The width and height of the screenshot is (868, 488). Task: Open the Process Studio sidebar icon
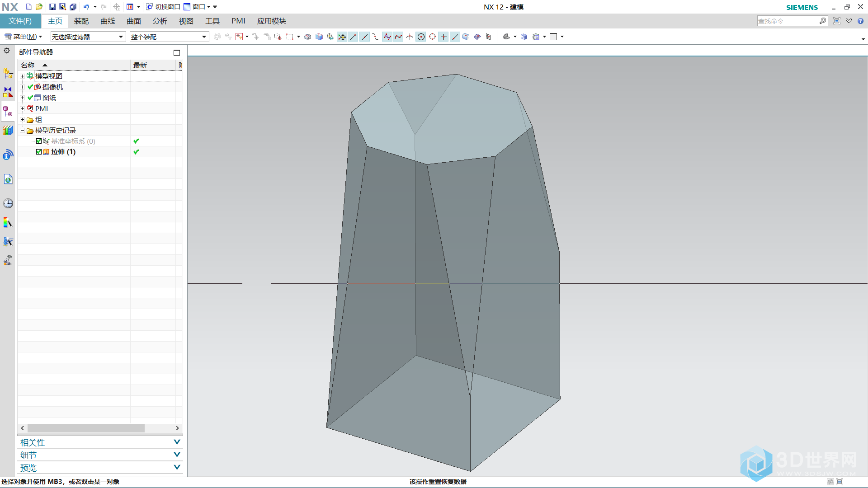[x=8, y=241]
